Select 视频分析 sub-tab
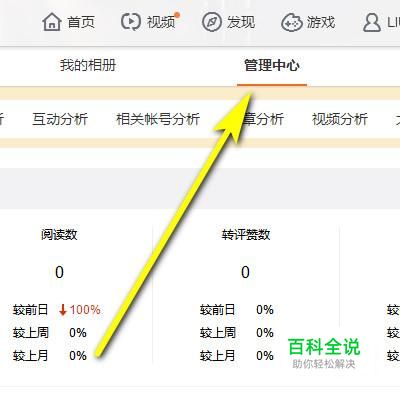This screenshot has width=400, height=400. [340, 119]
